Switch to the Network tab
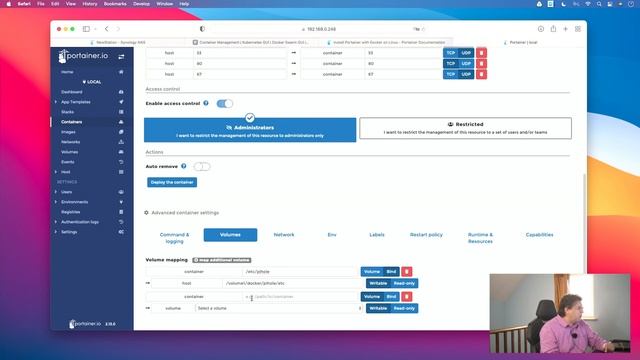The width and height of the screenshot is (640, 360). (x=284, y=235)
